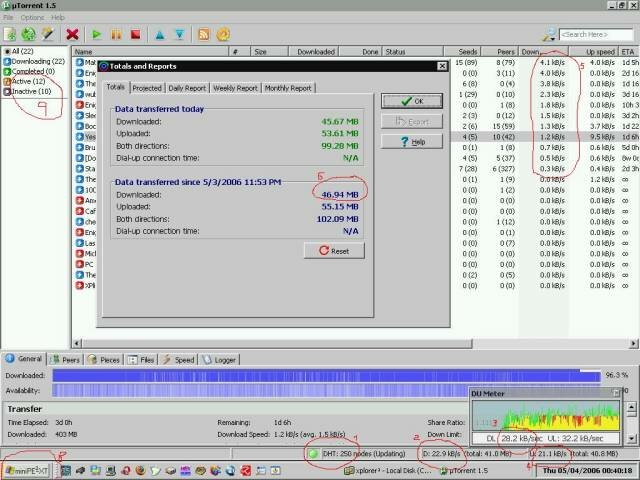Open the Logger tab

coord(220,360)
